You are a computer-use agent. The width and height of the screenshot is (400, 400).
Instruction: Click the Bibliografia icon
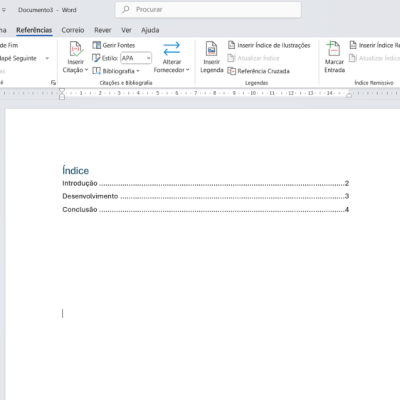click(x=97, y=71)
